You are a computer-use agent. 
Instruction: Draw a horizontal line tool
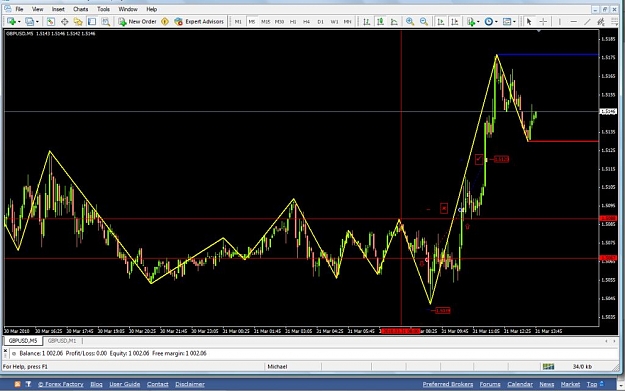point(573,22)
